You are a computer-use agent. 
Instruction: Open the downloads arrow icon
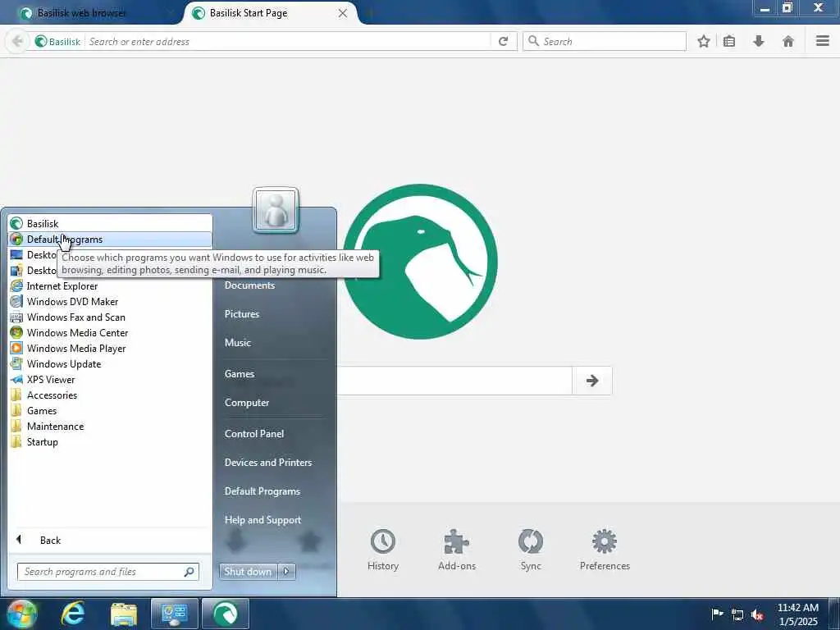click(759, 41)
